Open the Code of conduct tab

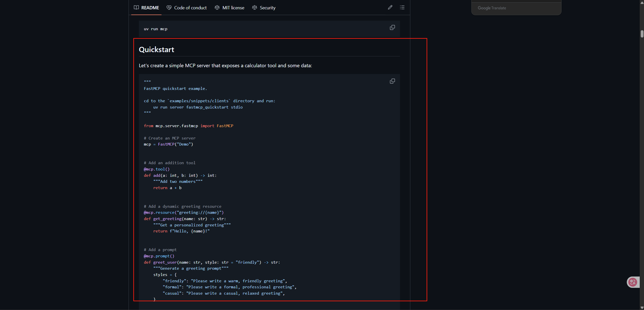coord(190,8)
